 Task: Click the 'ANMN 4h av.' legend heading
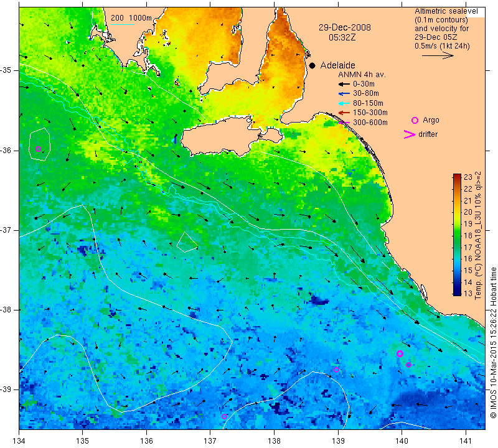pos(362,75)
